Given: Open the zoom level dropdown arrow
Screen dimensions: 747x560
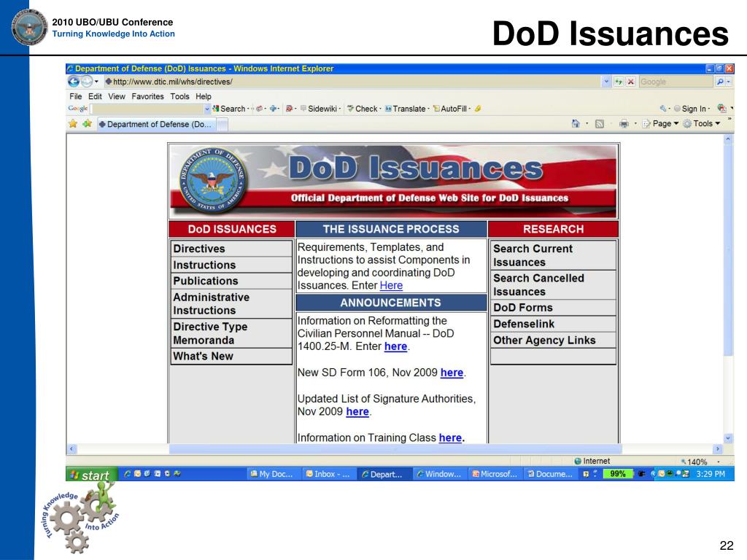Looking at the screenshot, I should pyautogui.click(x=719, y=462).
